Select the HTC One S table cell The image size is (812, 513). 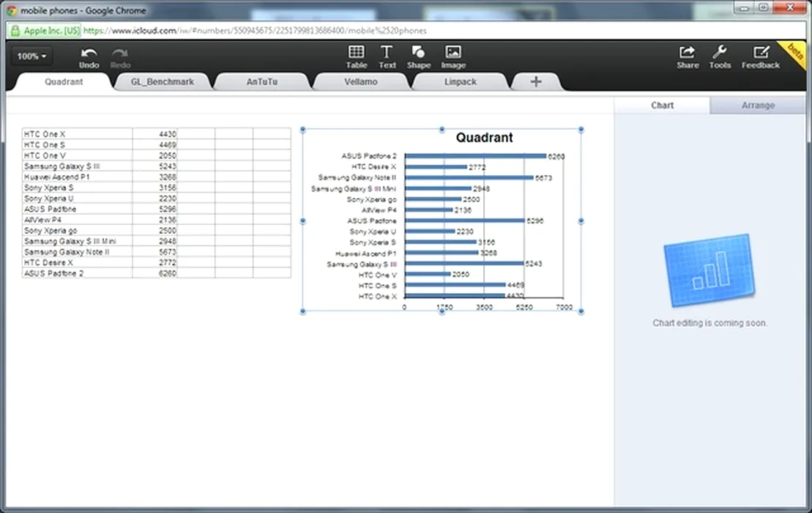pos(77,144)
